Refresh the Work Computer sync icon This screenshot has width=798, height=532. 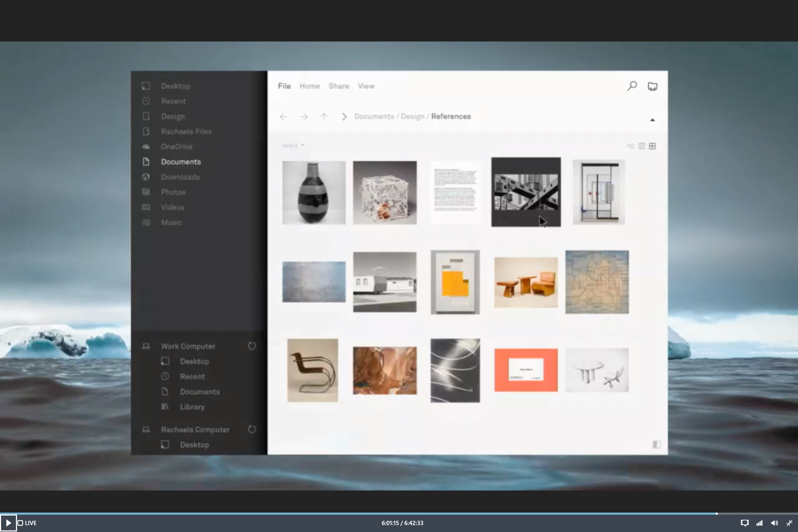tap(252, 346)
